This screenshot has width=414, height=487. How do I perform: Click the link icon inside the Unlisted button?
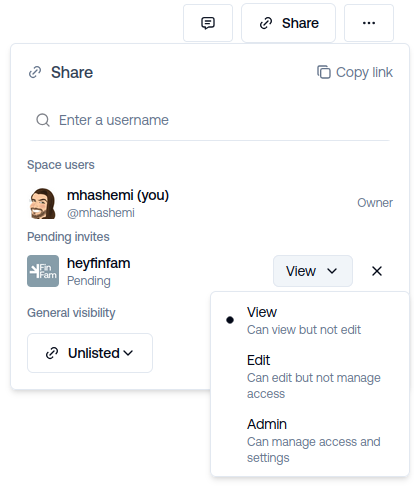52,353
